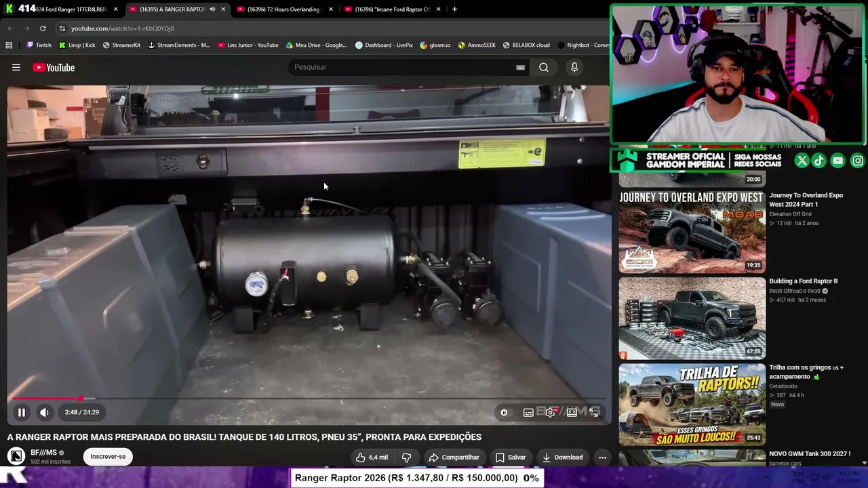Open Trilha de Raptors video thumbnail

click(x=692, y=404)
